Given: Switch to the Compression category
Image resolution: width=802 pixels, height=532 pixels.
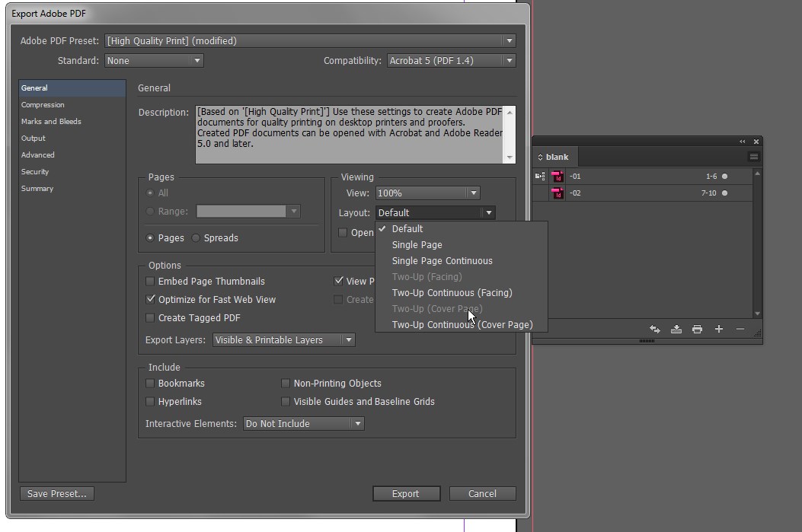Looking at the screenshot, I should [x=72, y=105].
